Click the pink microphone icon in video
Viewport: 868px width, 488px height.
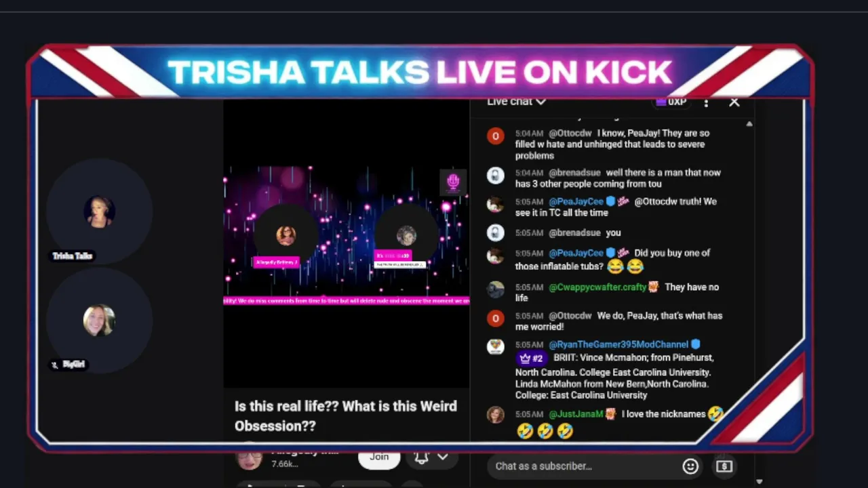453,181
